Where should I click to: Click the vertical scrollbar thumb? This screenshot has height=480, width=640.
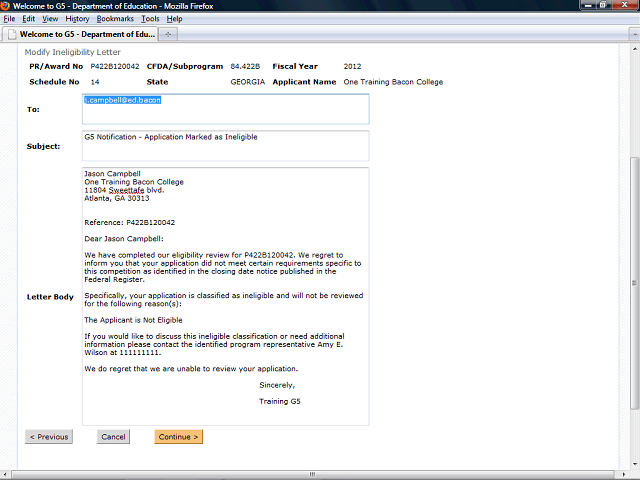point(634,283)
